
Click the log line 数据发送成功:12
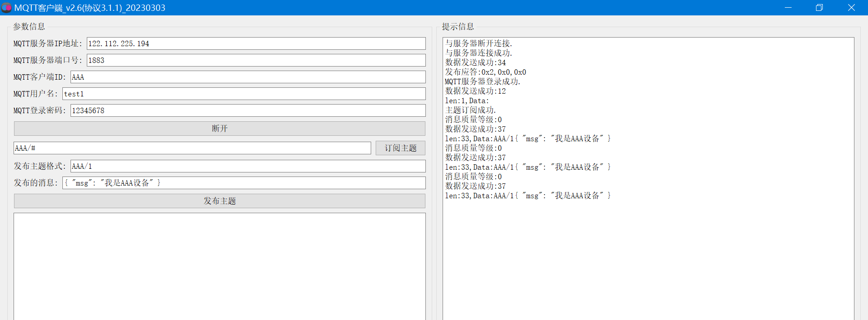click(x=475, y=91)
